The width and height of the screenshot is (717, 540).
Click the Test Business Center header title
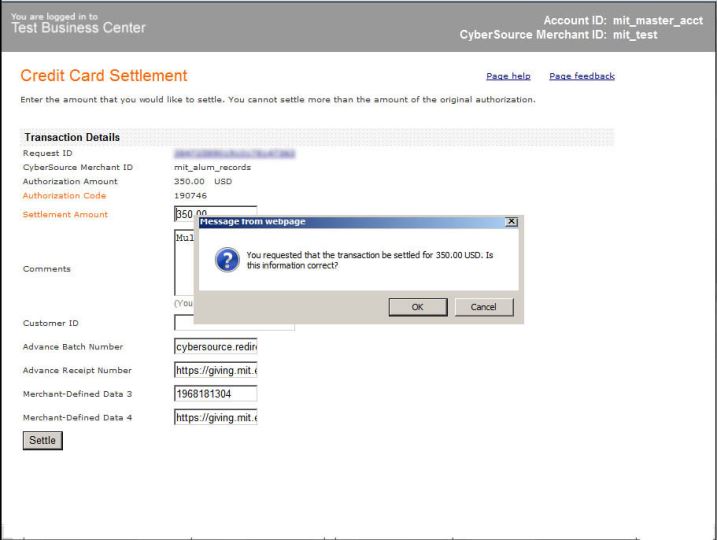tap(82, 26)
